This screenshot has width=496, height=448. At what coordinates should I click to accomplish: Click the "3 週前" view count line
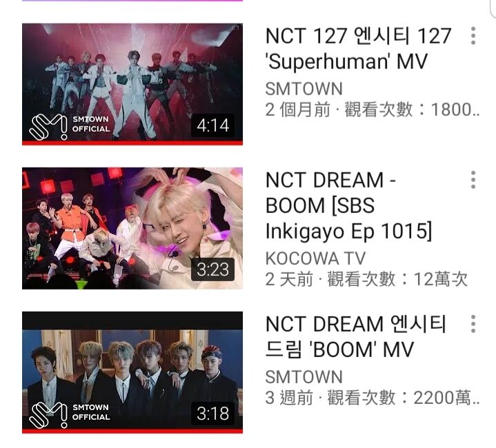coord(372,398)
